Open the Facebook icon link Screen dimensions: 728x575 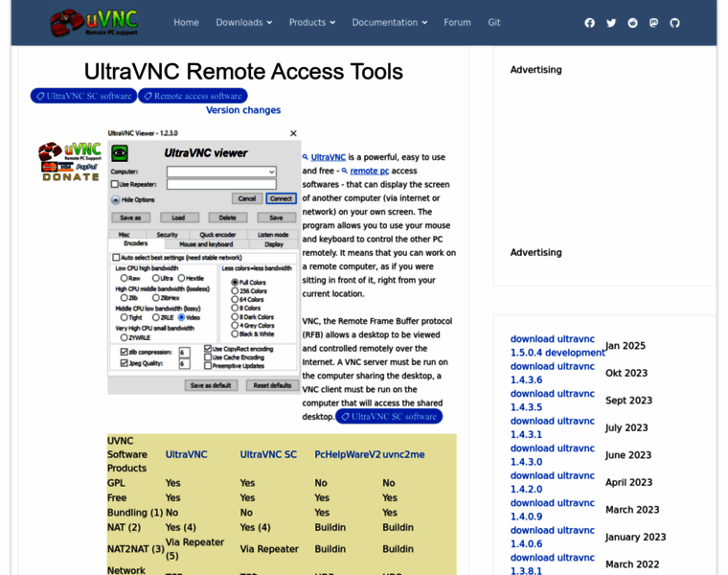pos(589,23)
